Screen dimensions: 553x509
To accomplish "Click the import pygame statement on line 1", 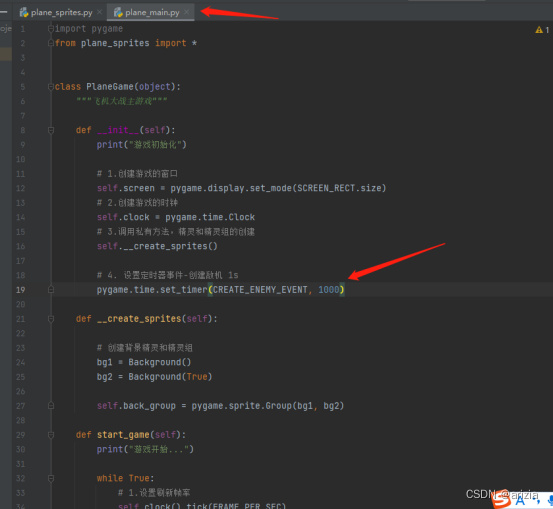I will click(89, 29).
